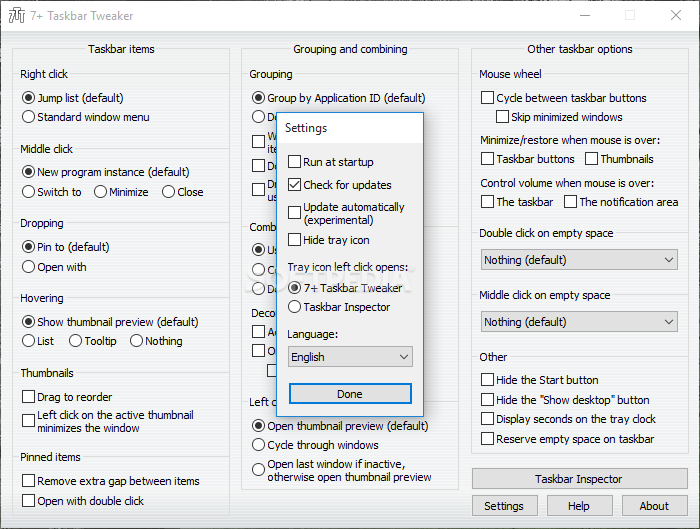Image resolution: width=700 pixels, height=529 pixels.
Task: Select Jump list (default) radio button
Action: coord(28,97)
